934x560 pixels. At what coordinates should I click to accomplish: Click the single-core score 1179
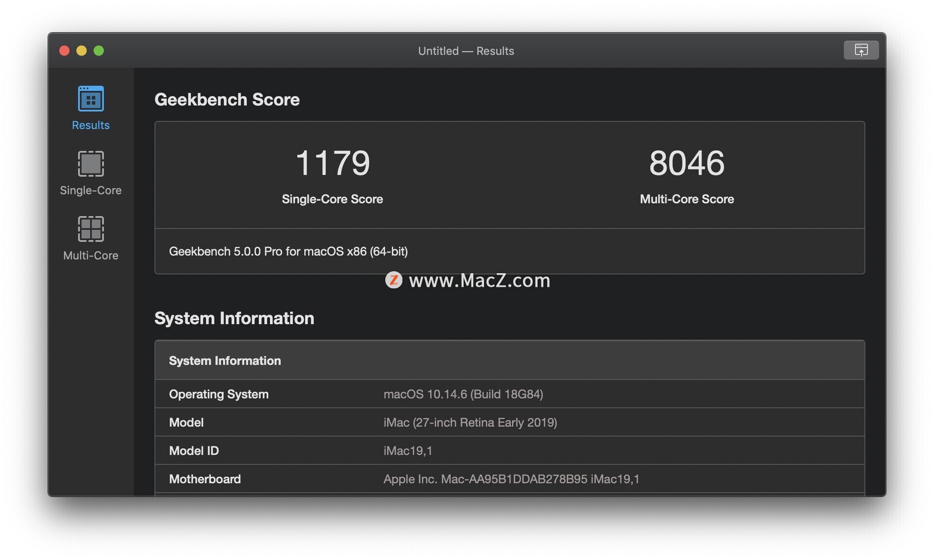[x=333, y=163]
